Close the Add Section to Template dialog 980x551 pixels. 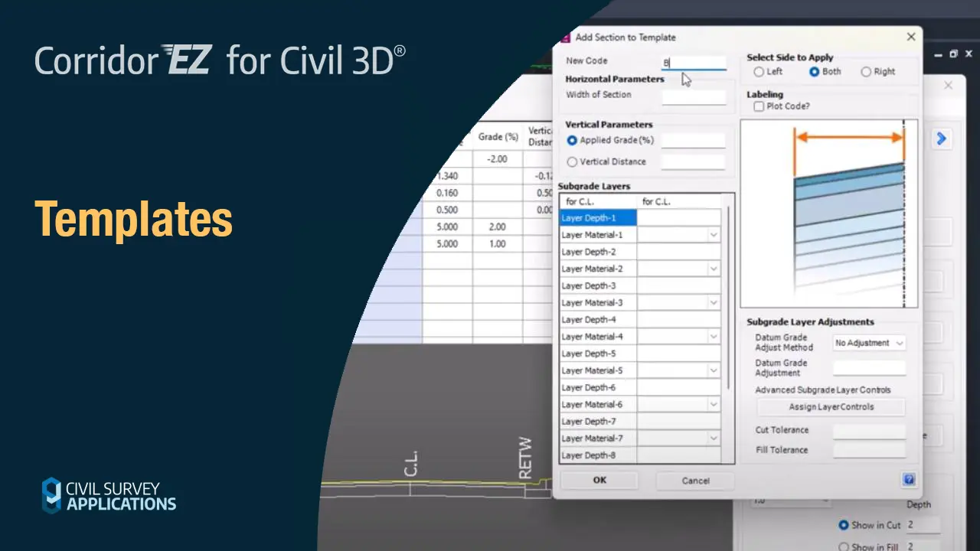pyautogui.click(x=911, y=37)
